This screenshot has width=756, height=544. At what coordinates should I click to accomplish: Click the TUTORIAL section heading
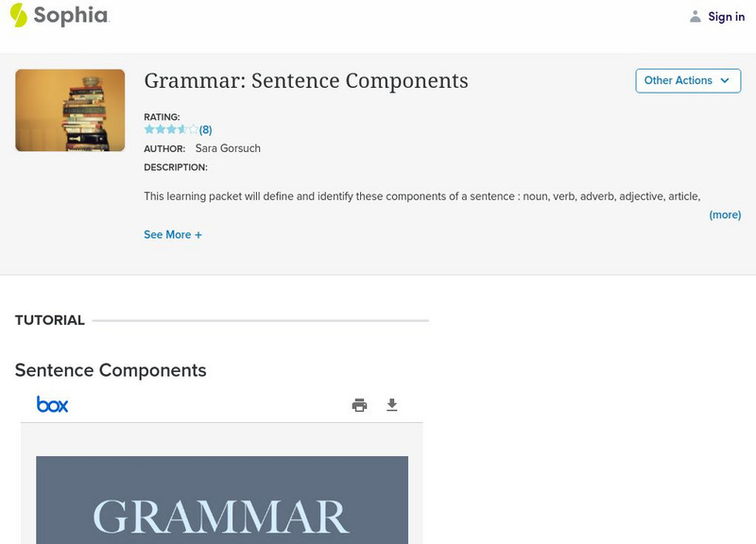[50, 320]
